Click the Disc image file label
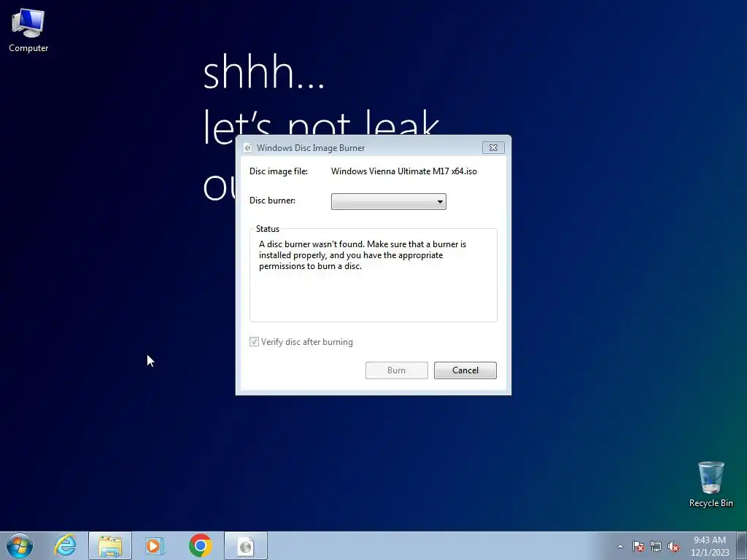This screenshot has width=747, height=560. [x=279, y=171]
